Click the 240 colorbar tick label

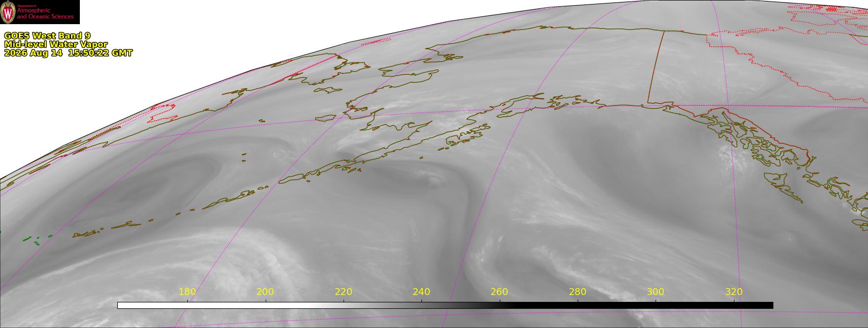pyautogui.click(x=421, y=292)
